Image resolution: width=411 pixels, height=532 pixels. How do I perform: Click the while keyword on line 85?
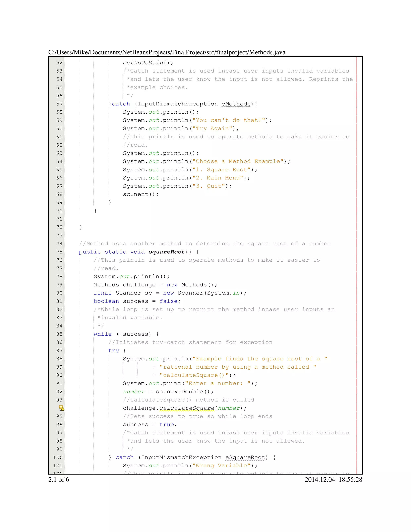pyautogui.click(x=103, y=334)
